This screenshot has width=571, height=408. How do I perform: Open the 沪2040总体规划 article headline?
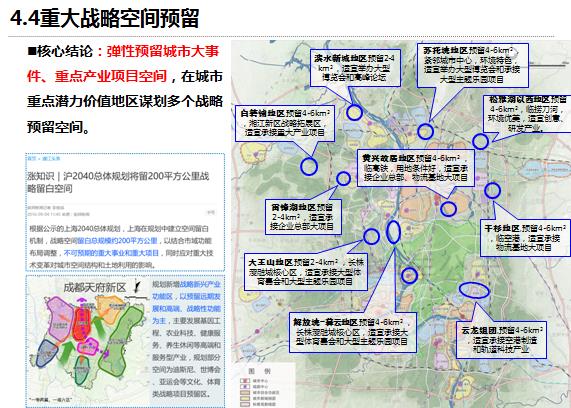tap(119, 182)
